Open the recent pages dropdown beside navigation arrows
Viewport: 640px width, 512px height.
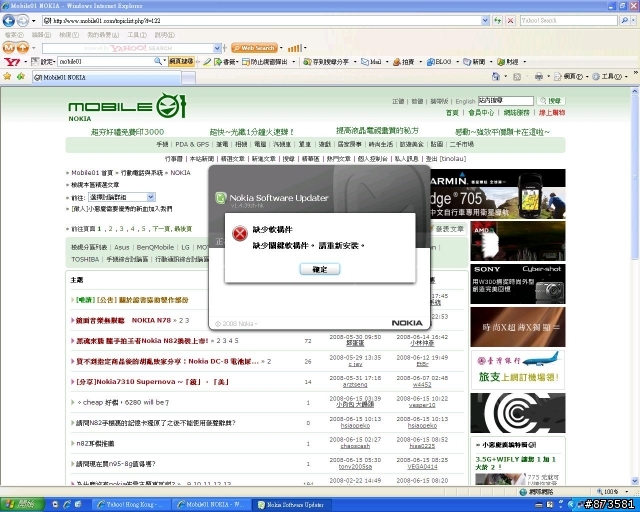pyautogui.click(x=34, y=20)
